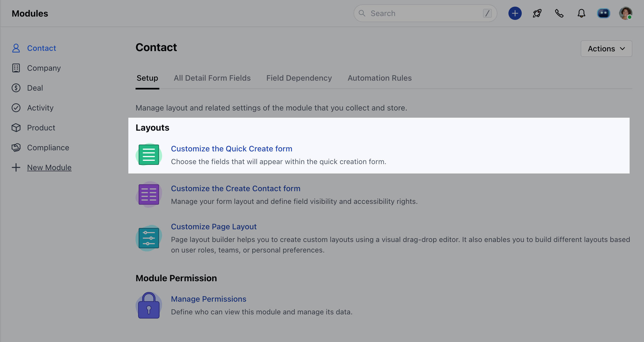Click the Manage Permissions lock icon
Image resolution: width=644 pixels, height=342 pixels.
point(149,306)
